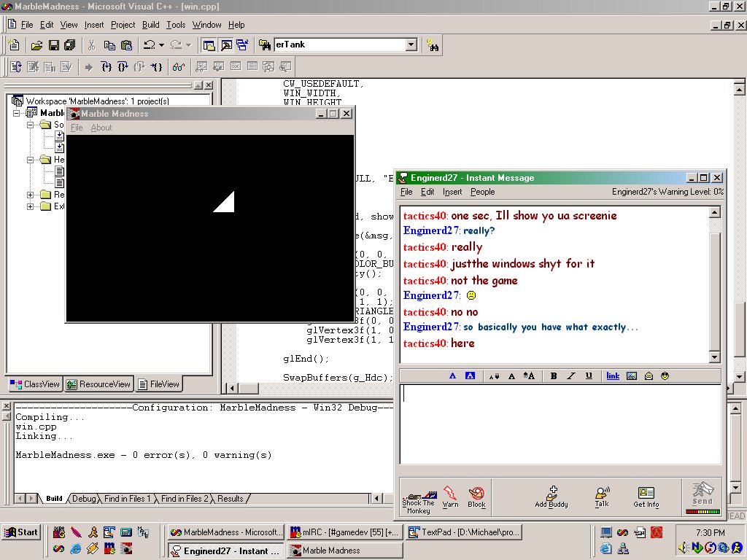The height and width of the screenshot is (560, 747).
Task: Click the Paste toolbar icon
Action: 126,45
